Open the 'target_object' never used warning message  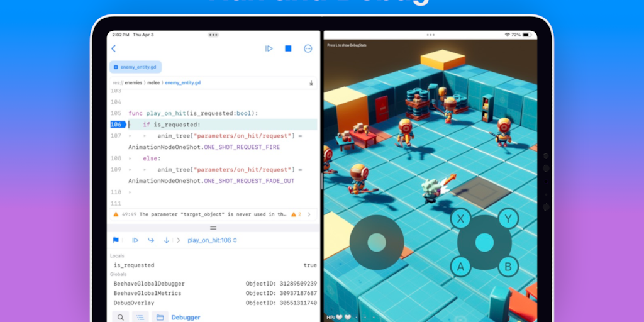tap(213, 214)
